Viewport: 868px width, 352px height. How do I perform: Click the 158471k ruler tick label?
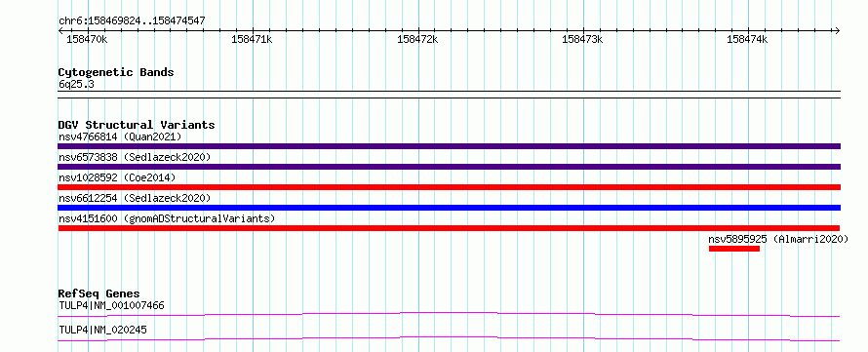click(252, 39)
